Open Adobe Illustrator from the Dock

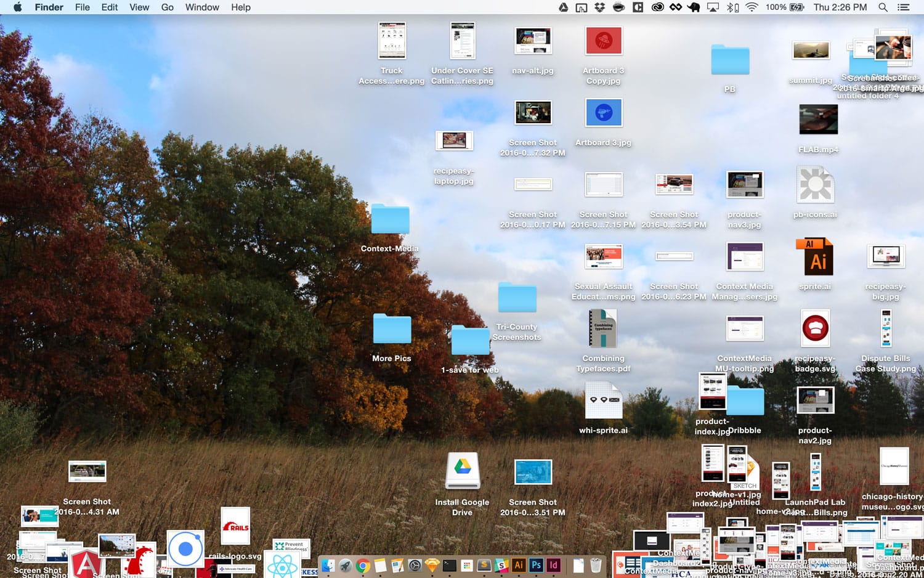click(x=519, y=564)
